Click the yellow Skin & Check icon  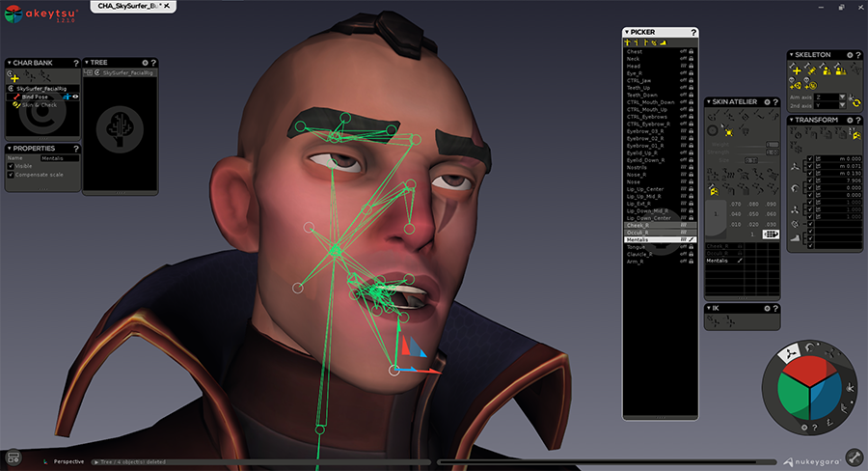pyautogui.click(x=16, y=105)
